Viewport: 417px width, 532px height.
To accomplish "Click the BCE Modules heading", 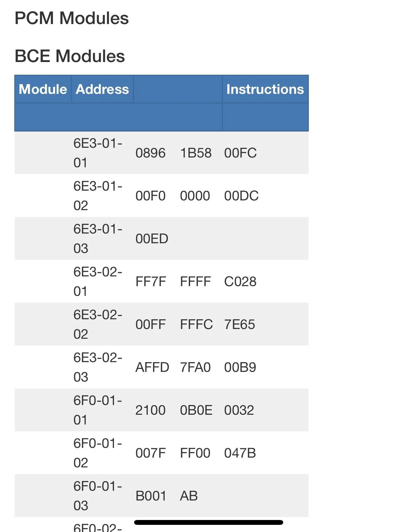I will [70, 56].
